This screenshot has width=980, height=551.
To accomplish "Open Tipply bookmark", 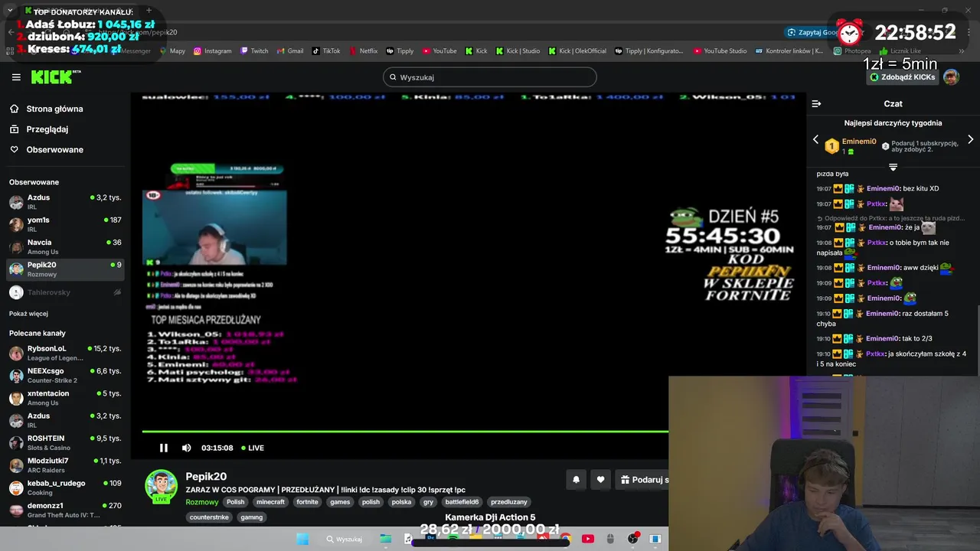I will 400,51.
